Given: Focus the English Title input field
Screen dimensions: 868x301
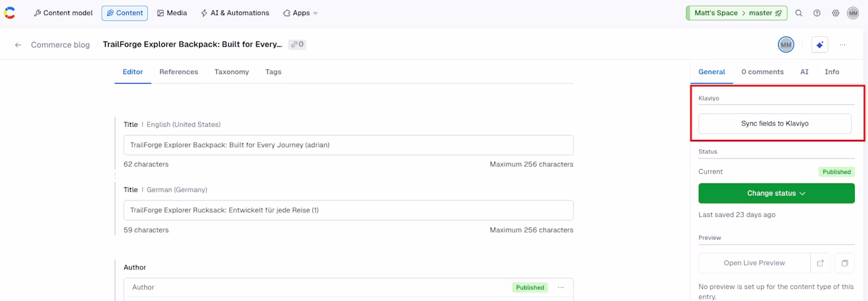Looking at the screenshot, I should tap(349, 145).
